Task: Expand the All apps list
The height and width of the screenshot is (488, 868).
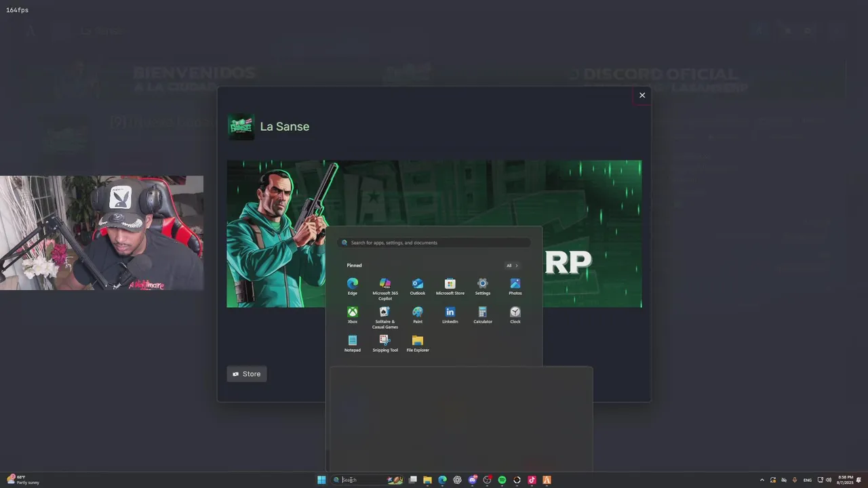Action: 512,266
